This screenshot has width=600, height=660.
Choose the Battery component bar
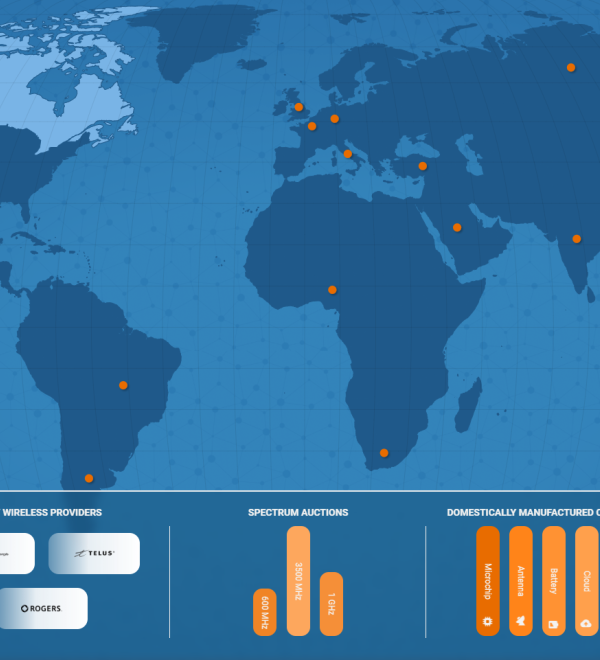coord(553,581)
